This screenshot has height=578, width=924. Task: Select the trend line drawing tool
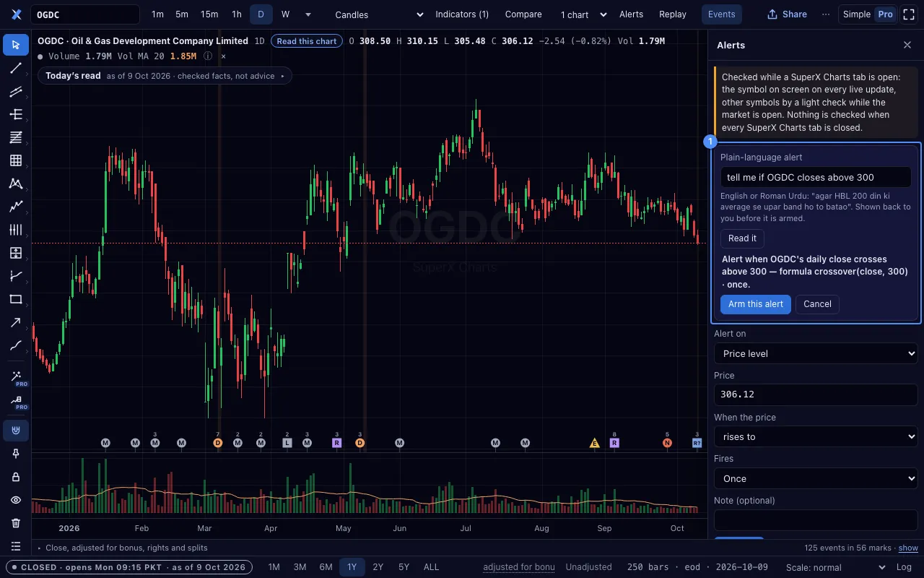tap(16, 68)
